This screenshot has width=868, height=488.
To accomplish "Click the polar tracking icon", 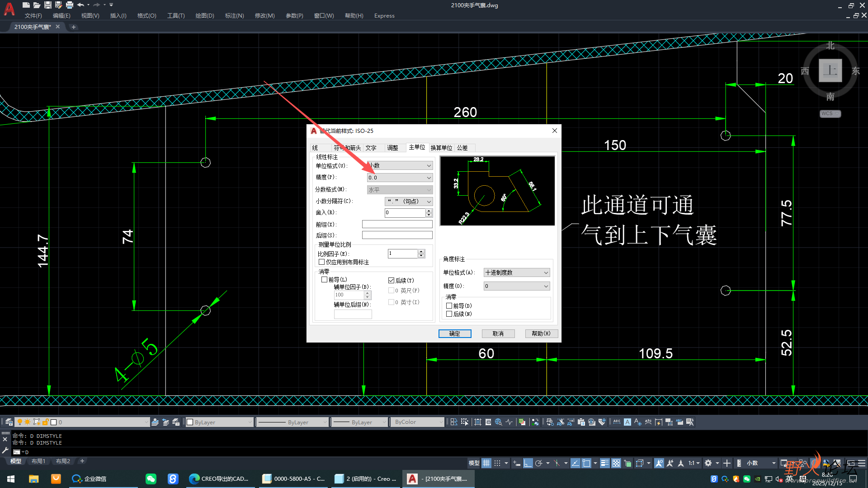I will pos(538,463).
